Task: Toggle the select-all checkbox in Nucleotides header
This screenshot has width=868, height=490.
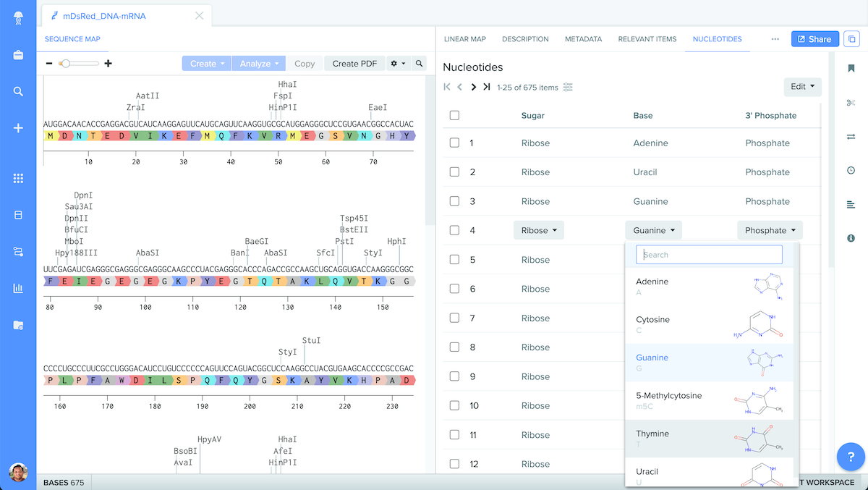Action: pyautogui.click(x=454, y=115)
